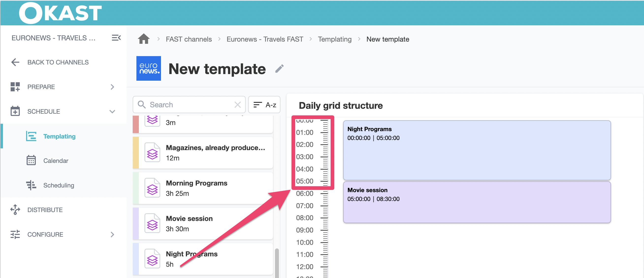The width and height of the screenshot is (644, 278).
Task: Click the Movie session layers icon
Action: click(x=152, y=224)
